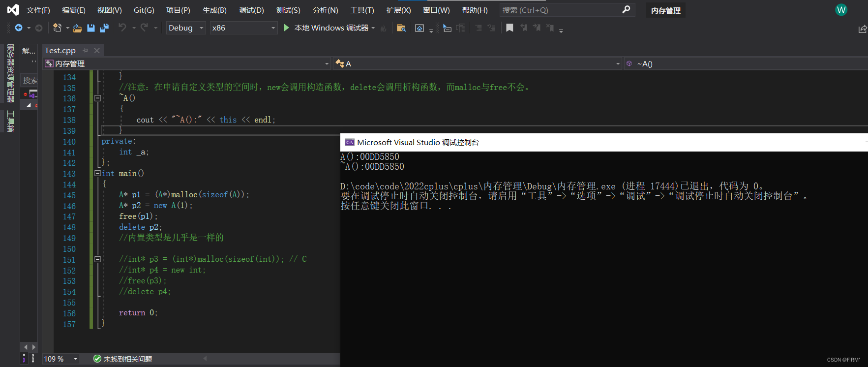The width and height of the screenshot is (868, 367).
Task: Click the save all icon
Action: tap(104, 28)
